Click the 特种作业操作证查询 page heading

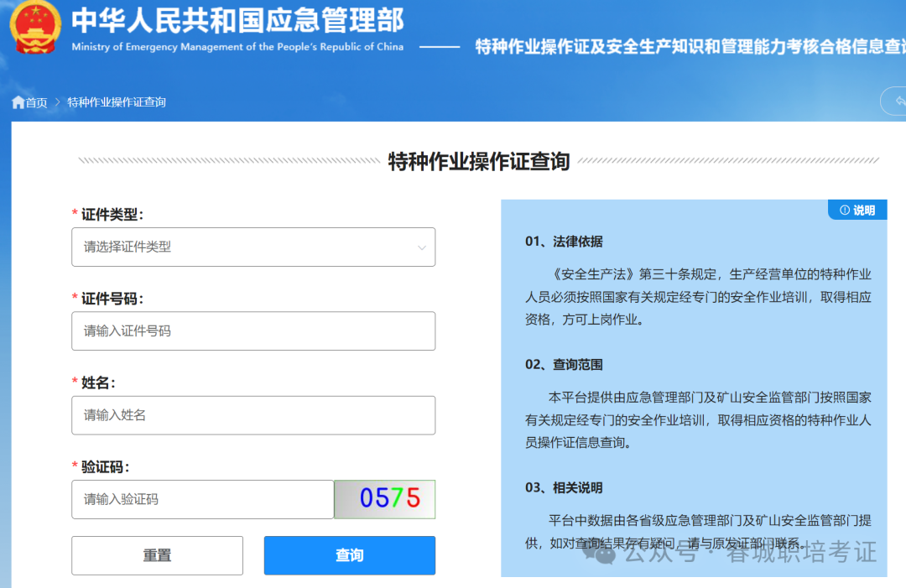479,161
